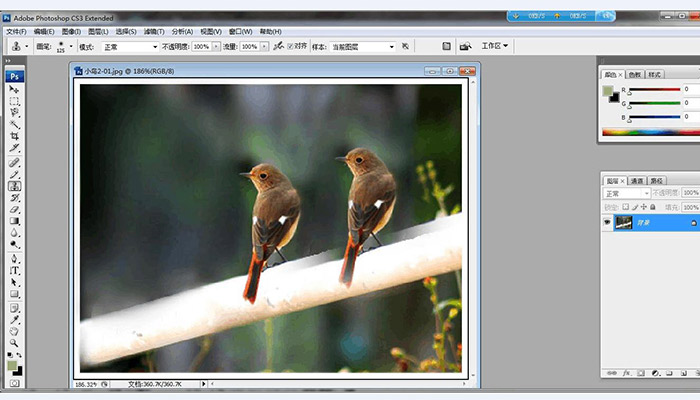Switch to the 通道 (Channels) tab
The image size is (700, 400).
(636, 180)
